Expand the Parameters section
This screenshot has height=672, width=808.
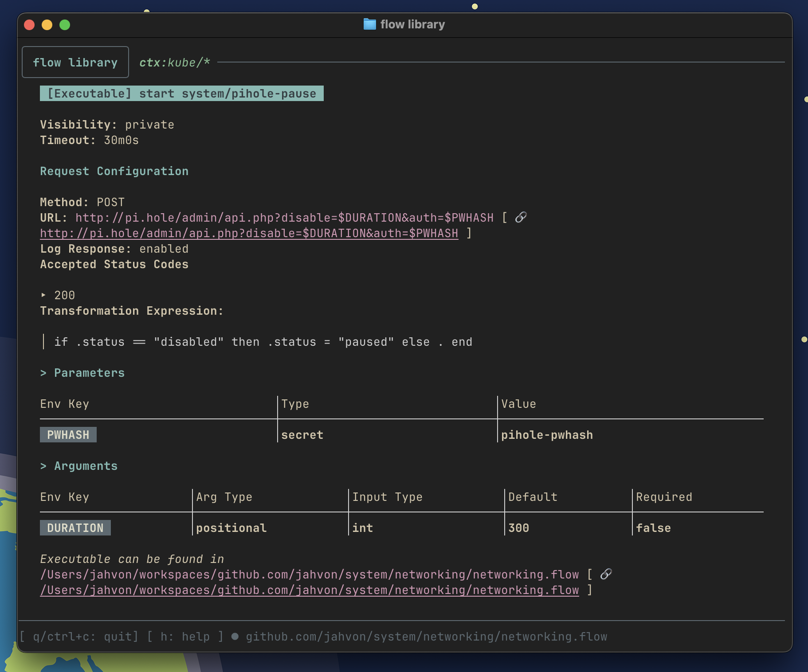82,373
